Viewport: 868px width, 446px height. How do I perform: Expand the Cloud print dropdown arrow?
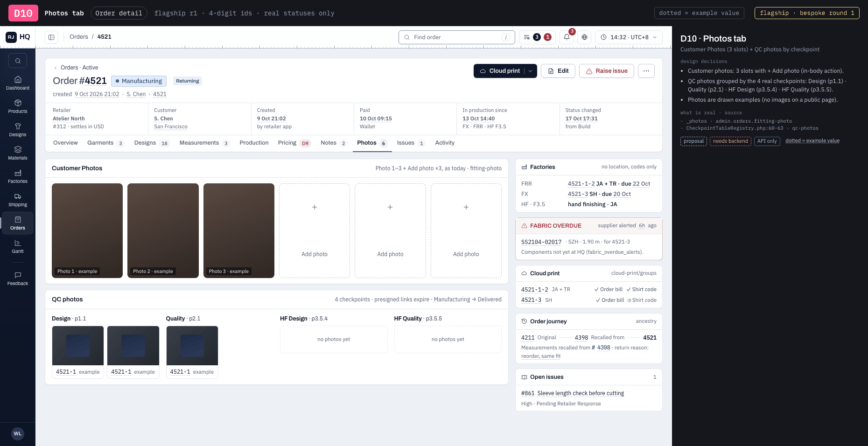pyautogui.click(x=531, y=71)
